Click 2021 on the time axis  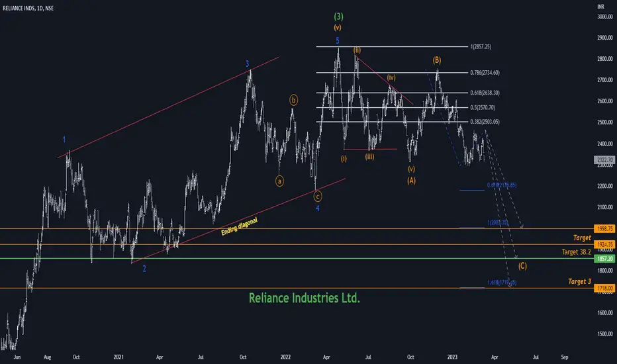(x=119, y=357)
